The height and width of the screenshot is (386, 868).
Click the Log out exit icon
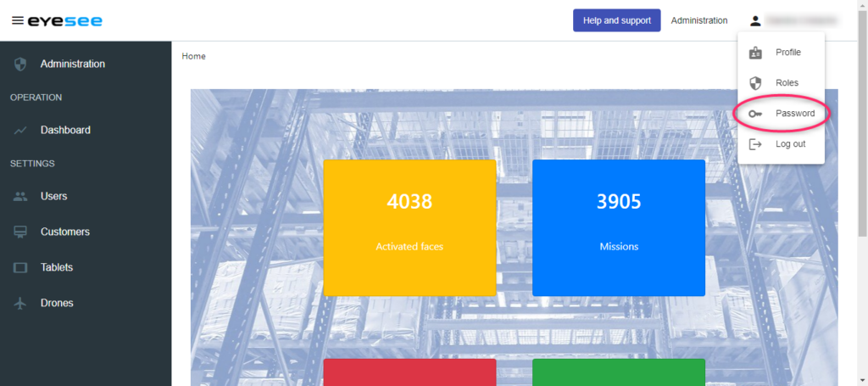click(755, 144)
